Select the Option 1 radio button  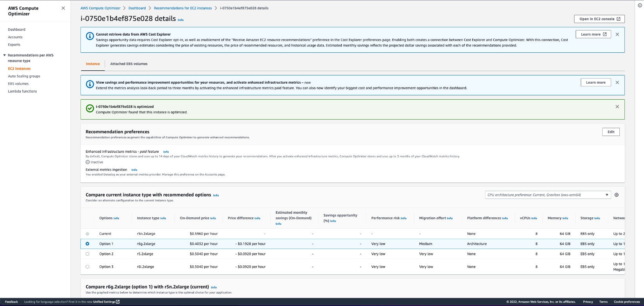tap(87, 244)
